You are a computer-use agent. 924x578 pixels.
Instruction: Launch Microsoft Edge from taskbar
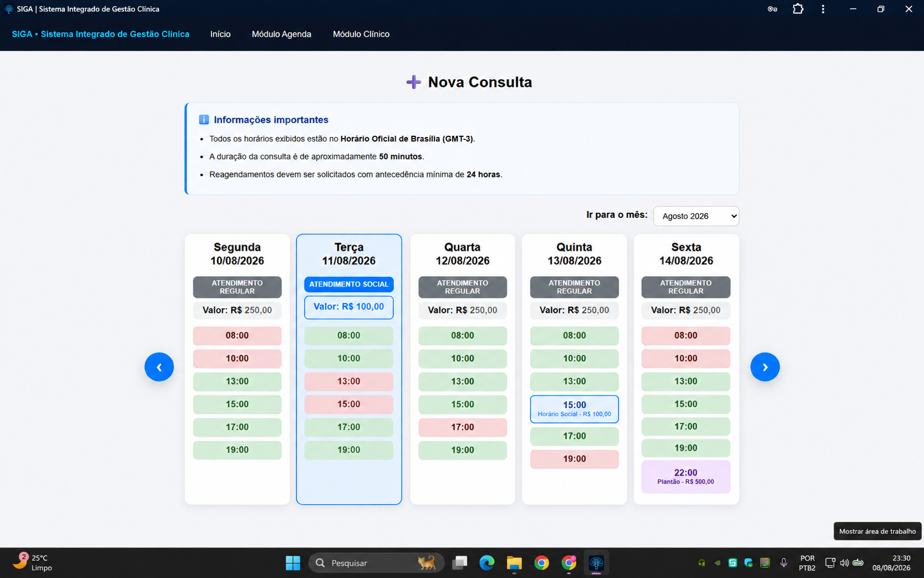(487, 563)
